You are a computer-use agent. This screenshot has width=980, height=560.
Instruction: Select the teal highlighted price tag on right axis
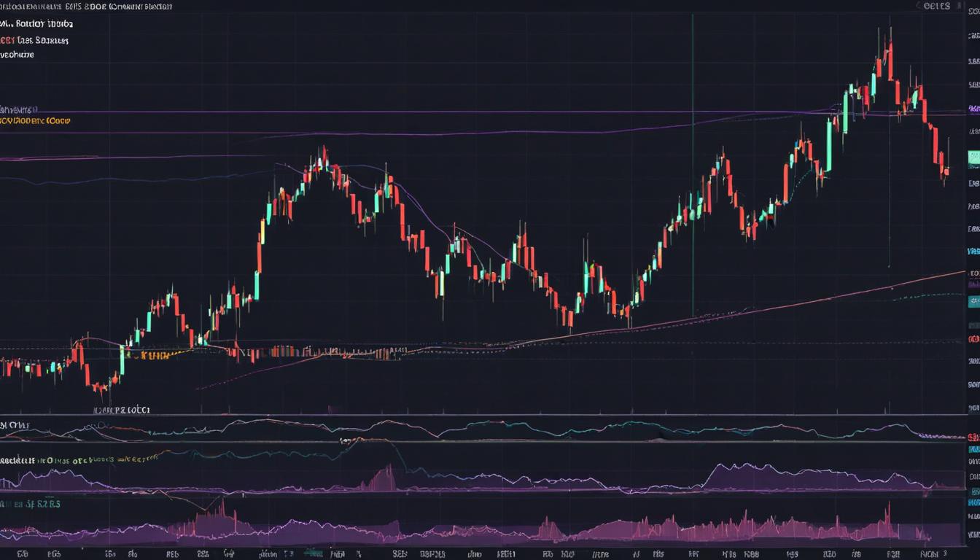point(973,157)
